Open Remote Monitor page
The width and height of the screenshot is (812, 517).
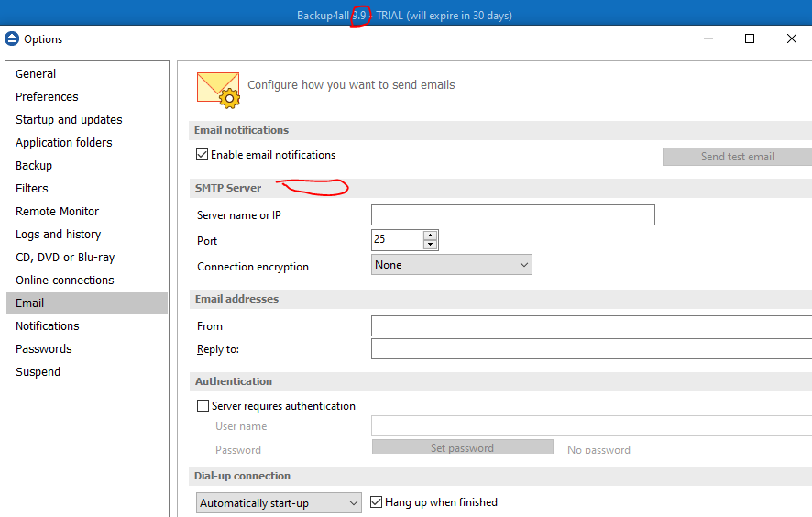(87, 212)
